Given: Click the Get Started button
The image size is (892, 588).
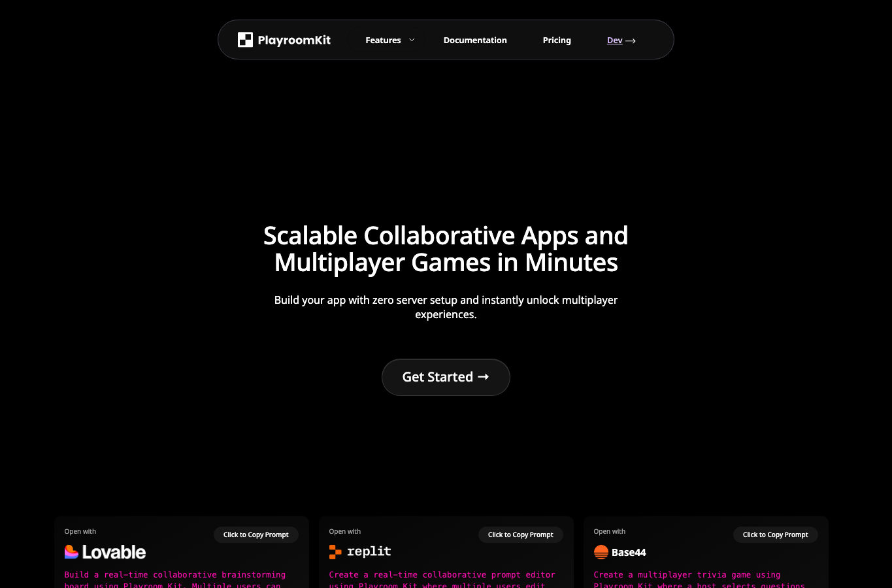Looking at the screenshot, I should coord(446,377).
